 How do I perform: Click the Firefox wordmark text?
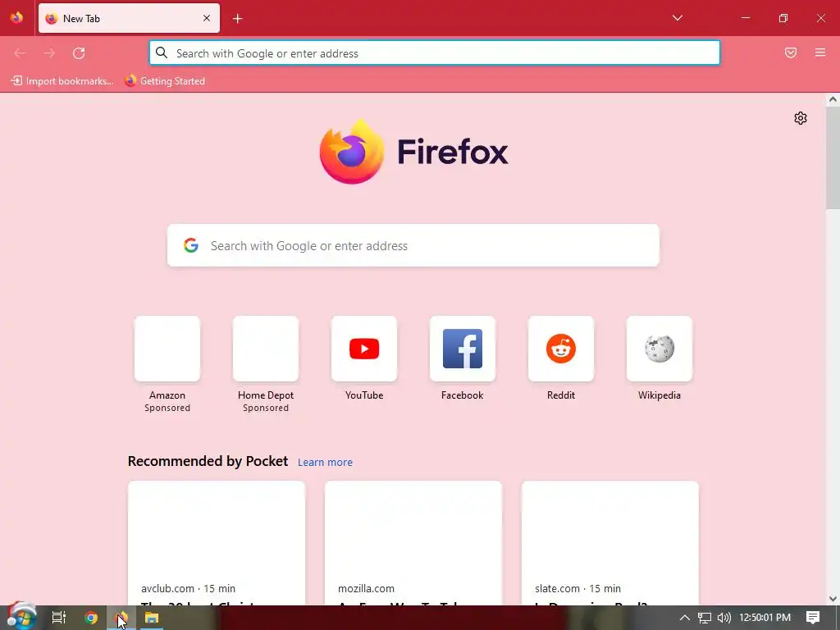[453, 152]
